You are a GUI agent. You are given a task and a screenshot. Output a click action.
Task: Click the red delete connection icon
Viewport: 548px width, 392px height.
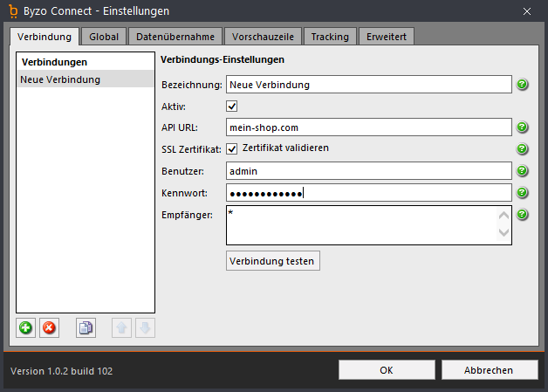(49, 328)
